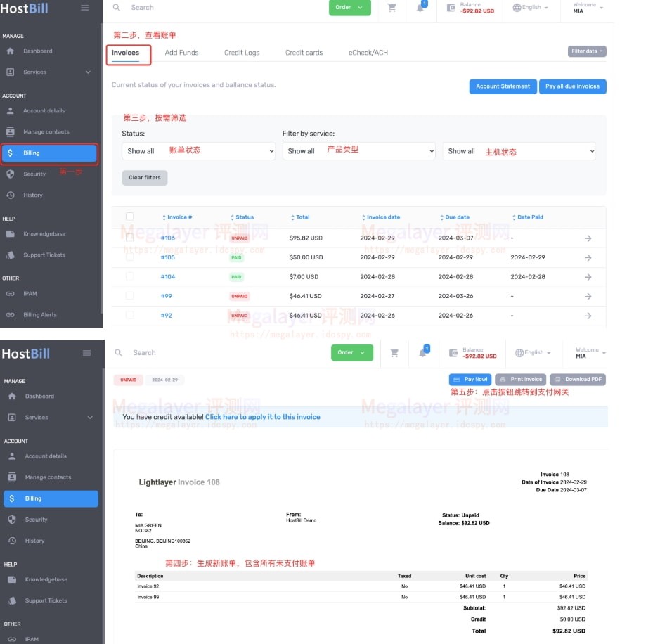Check the box next to invoice #92
The image size is (660, 644).
coord(129,315)
